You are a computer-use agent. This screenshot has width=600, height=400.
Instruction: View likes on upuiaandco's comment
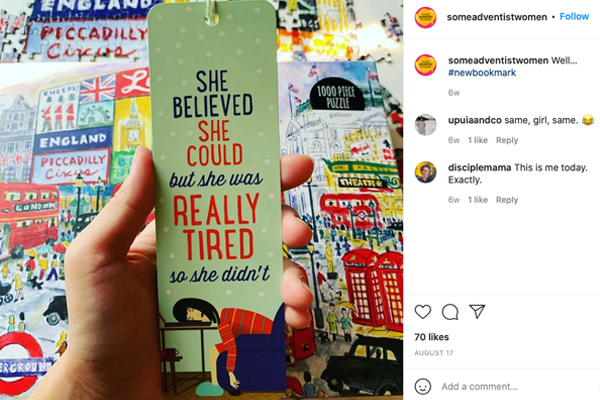(x=478, y=140)
